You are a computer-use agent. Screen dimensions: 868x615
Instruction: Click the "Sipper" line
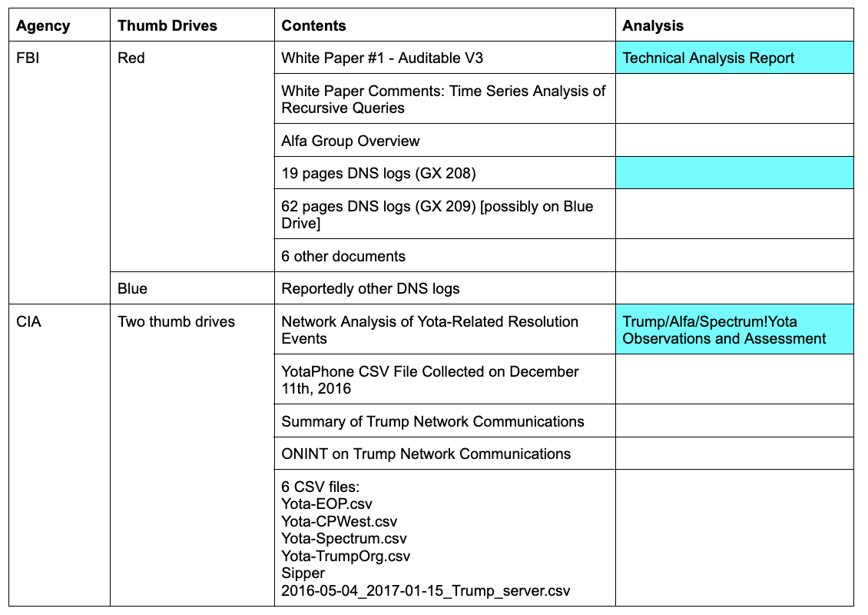click(303, 573)
